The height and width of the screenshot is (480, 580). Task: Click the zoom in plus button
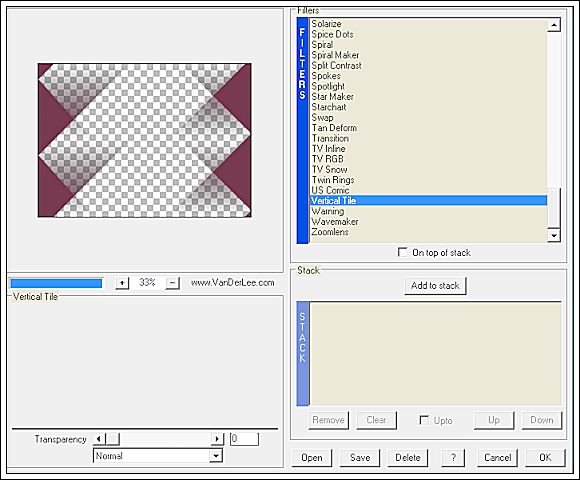click(122, 283)
